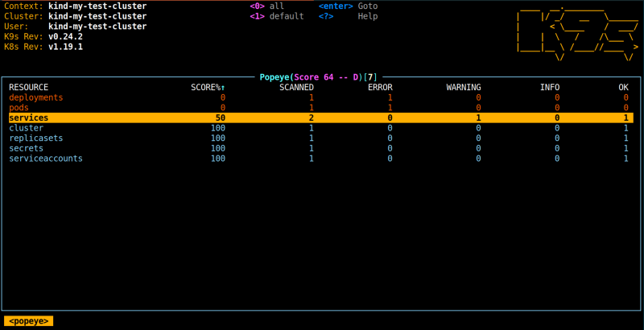Click services score value 50
The height and width of the screenshot is (330, 644).
coord(221,118)
